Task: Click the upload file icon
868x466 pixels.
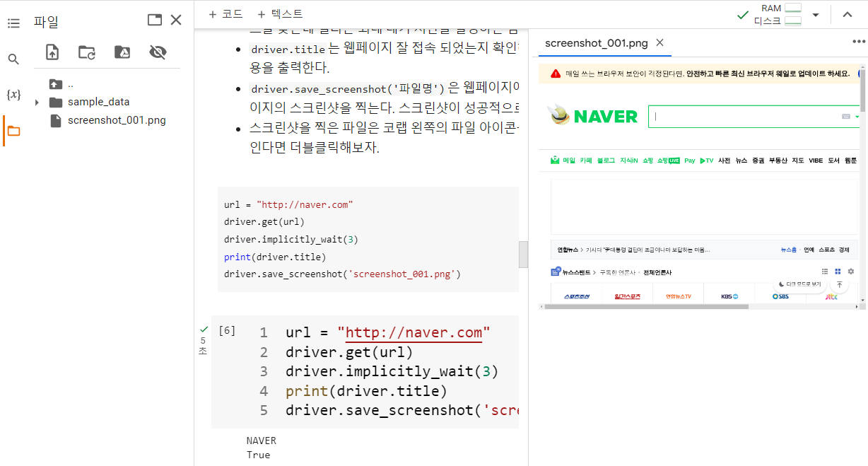Action: tap(52, 52)
